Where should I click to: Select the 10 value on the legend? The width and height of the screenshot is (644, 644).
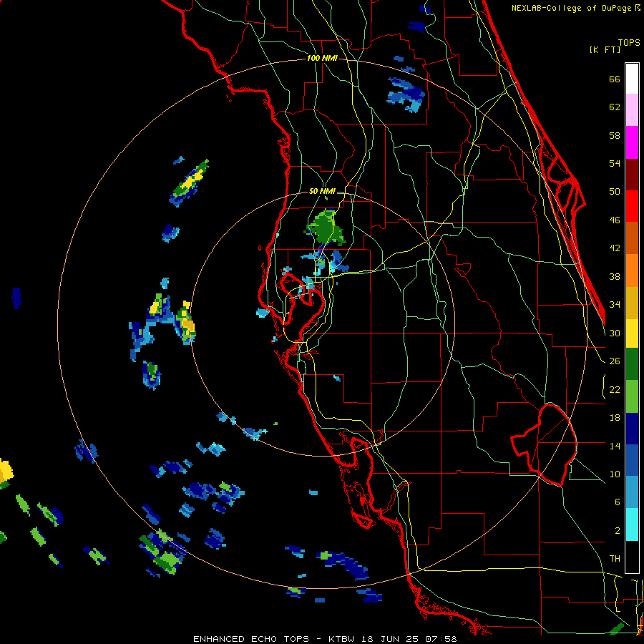click(615, 474)
